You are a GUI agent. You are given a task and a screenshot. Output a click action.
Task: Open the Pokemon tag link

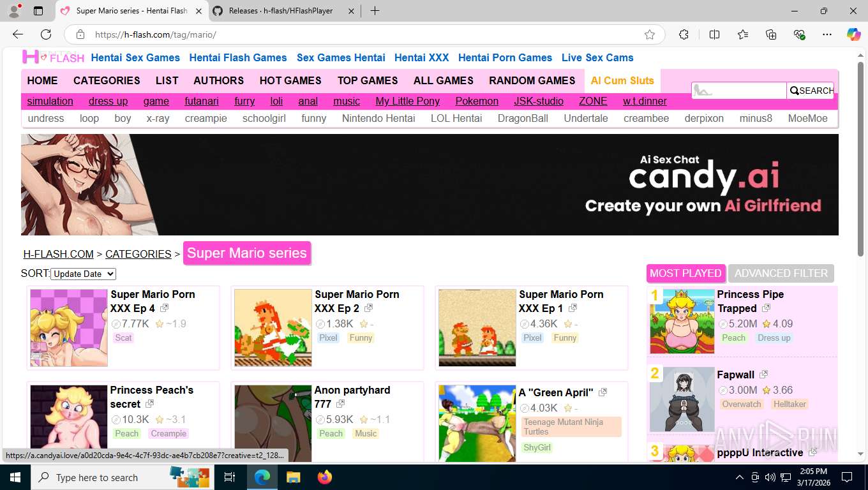click(x=477, y=101)
